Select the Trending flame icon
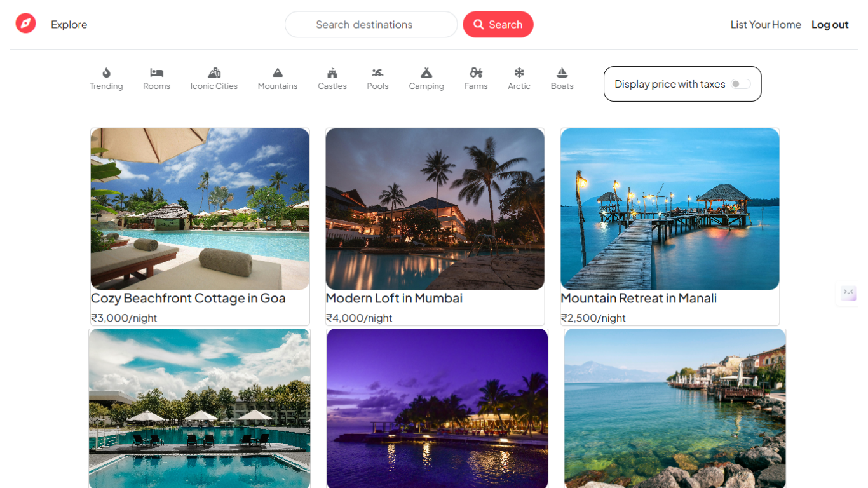Screen dimensions: 868x488 pyautogui.click(x=106, y=72)
